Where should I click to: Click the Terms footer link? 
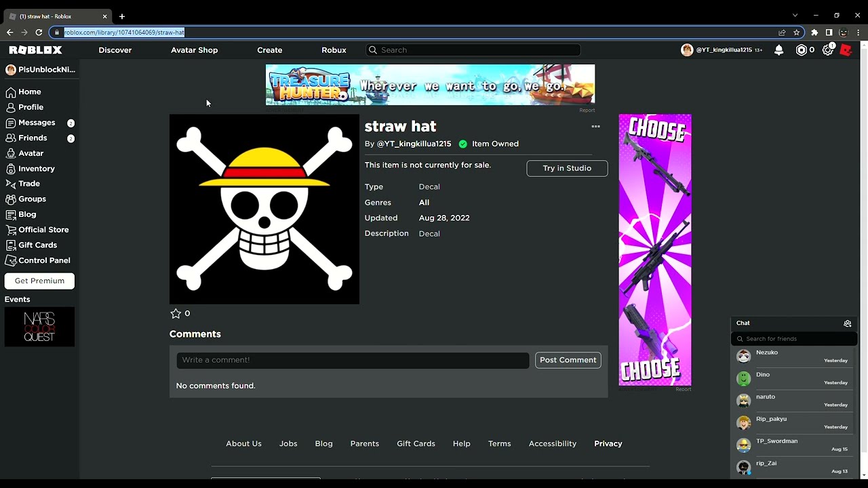click(x=499, y=444)
